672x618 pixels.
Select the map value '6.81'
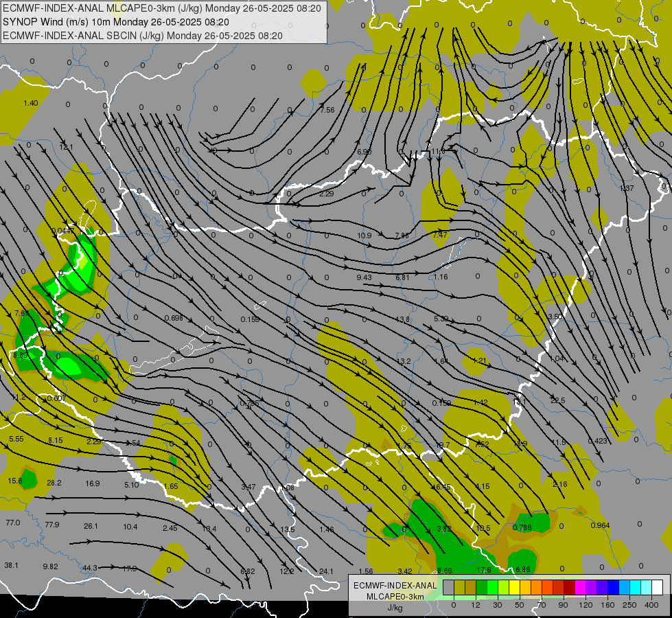click(x=402, y=277)
